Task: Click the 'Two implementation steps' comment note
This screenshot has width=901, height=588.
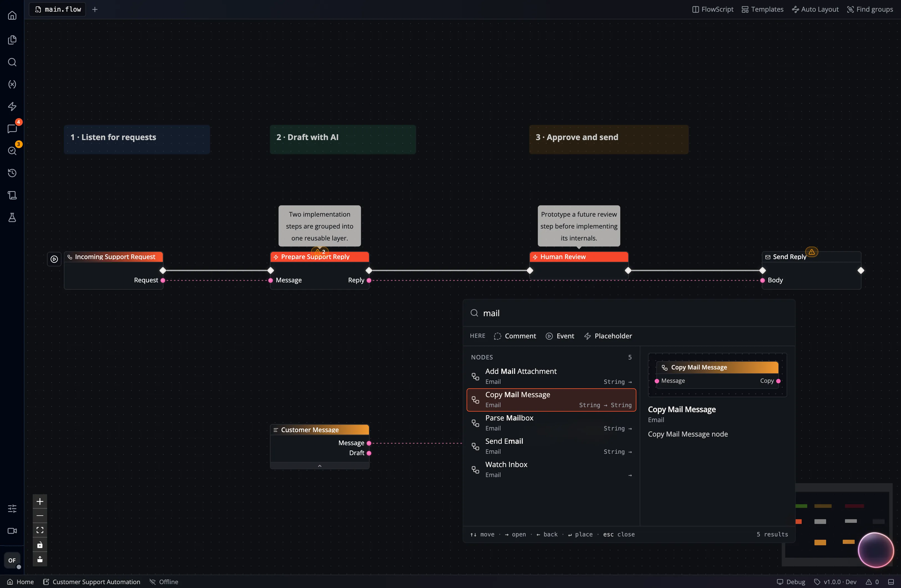Action: tap(320, 226)
